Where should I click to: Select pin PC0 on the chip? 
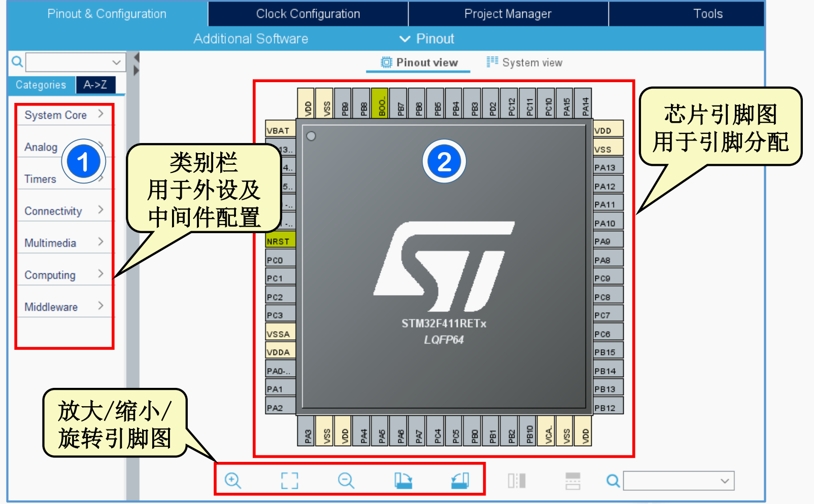[280, 260]
